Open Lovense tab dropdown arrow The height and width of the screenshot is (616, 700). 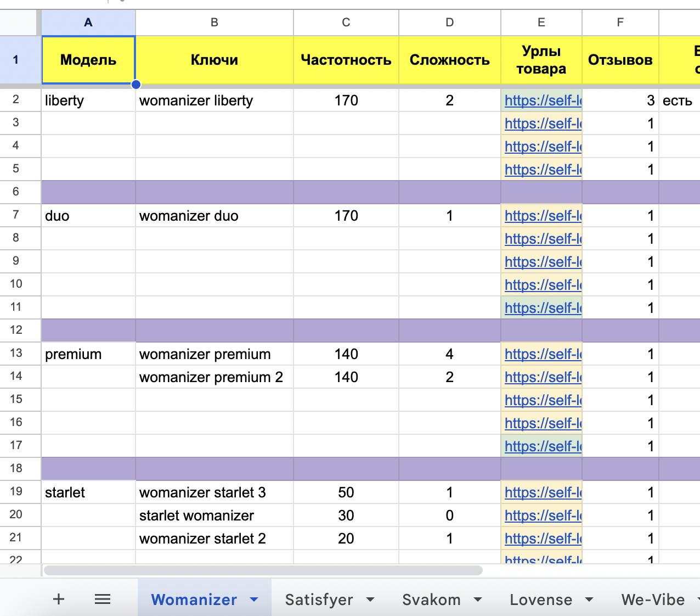589,600
